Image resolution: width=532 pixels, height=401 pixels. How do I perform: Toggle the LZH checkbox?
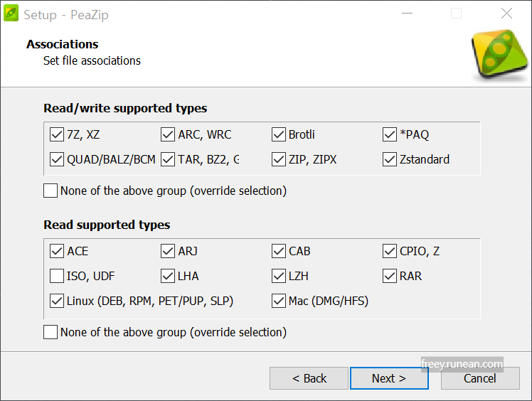[x=279, y=276]
